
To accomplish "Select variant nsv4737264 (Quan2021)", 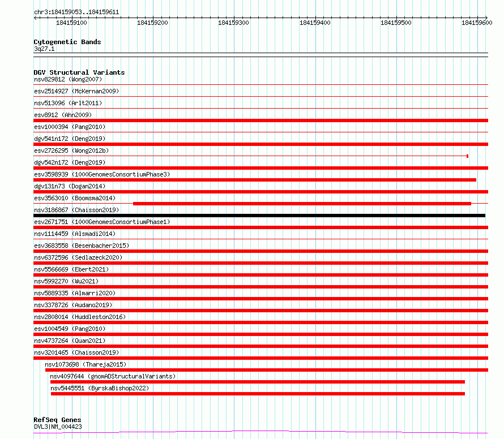I will point(70,341).
